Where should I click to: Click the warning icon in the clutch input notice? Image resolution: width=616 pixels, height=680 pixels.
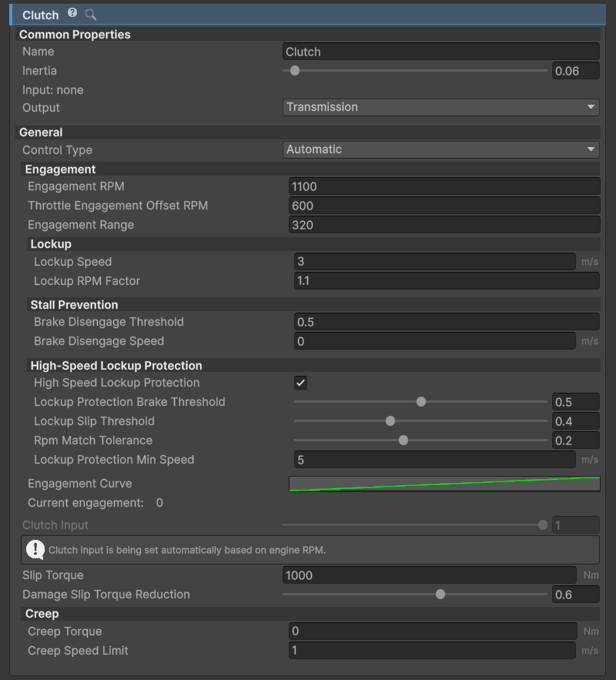[x=35, y=550]
